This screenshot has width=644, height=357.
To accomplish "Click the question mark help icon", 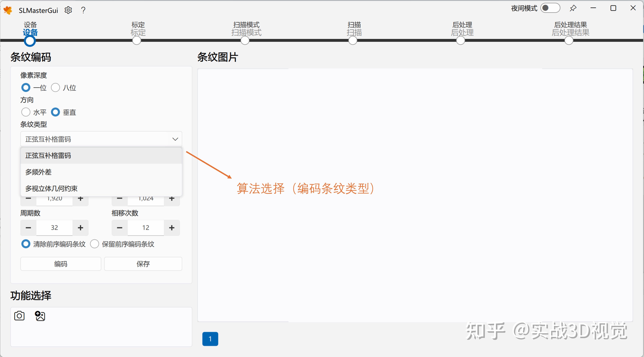I will click(83, 10).
